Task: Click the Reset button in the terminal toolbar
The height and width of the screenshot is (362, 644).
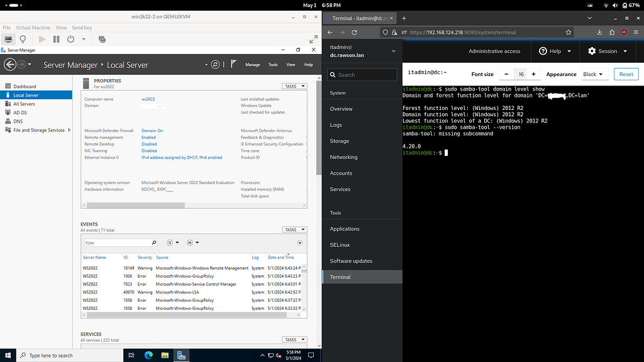Action: pos(626,74)
